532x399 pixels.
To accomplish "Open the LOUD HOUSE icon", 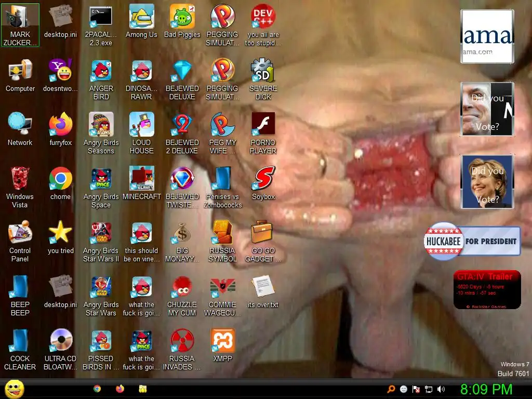I will click(141, 134).
